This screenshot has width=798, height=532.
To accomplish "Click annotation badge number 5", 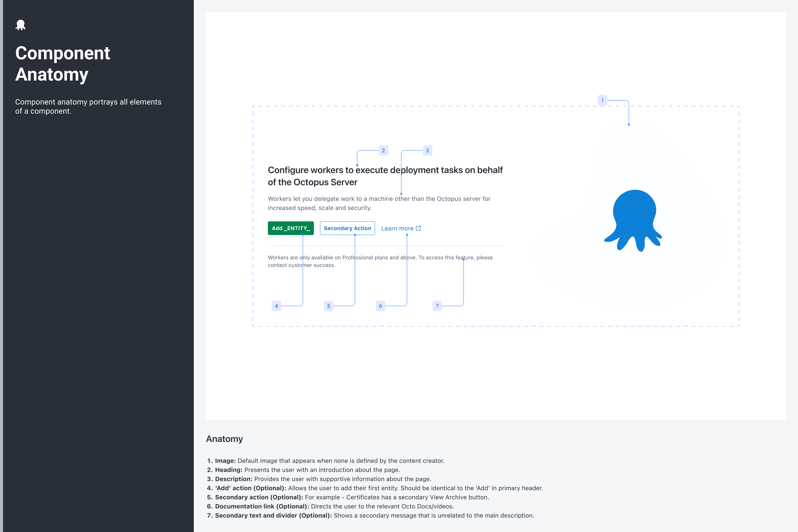I will tap(329, 306).
